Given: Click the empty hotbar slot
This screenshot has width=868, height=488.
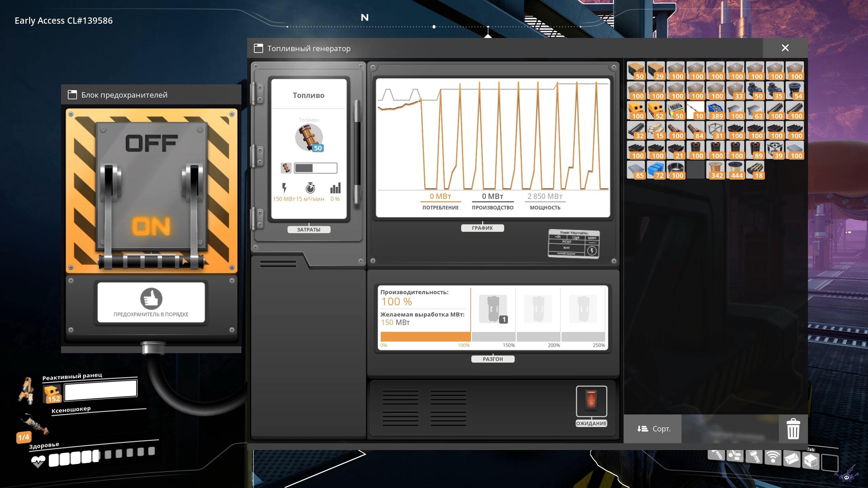Looking at the screenshot, I should [x=830, y=463].
